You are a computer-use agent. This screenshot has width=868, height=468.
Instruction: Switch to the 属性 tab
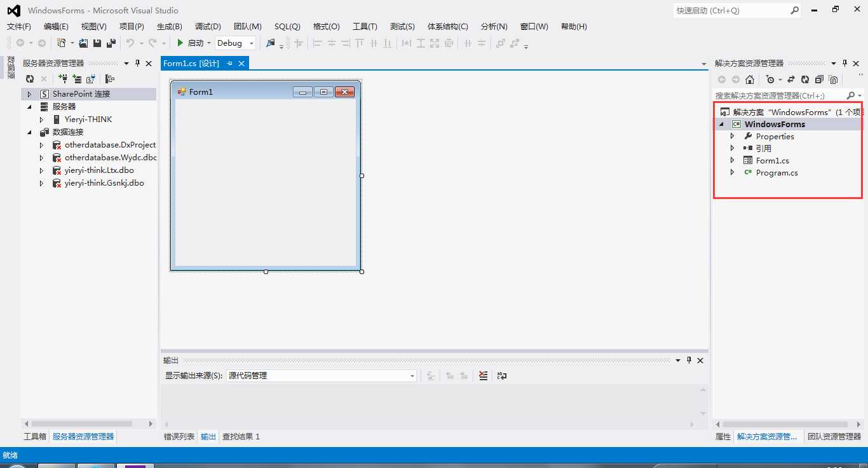[723, 437]
